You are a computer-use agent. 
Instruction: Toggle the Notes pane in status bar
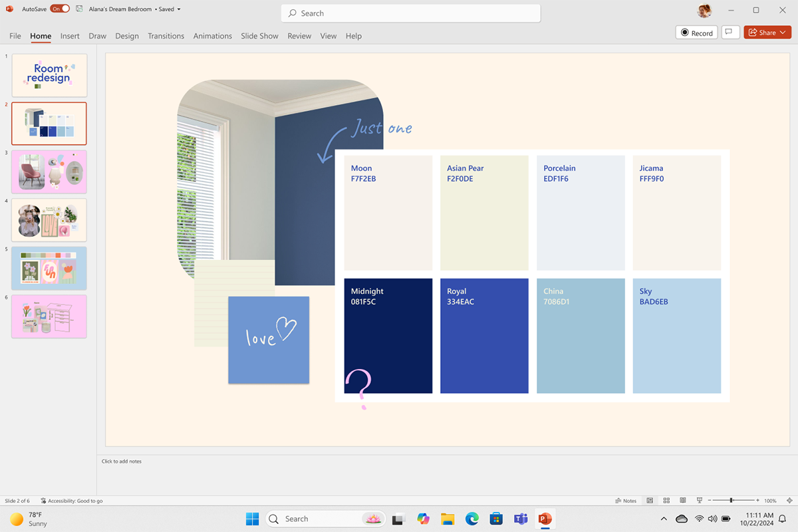point(625,501)
